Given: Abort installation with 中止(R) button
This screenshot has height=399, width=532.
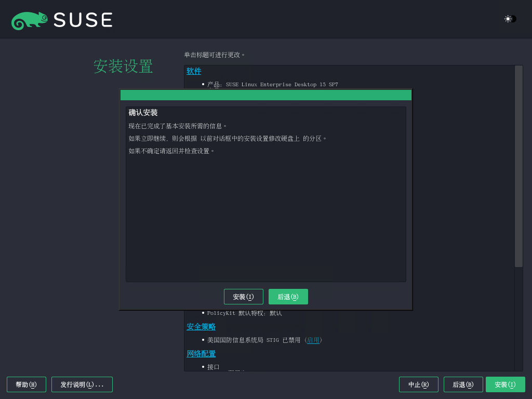Looking at the screenshot, I should 419,384.
